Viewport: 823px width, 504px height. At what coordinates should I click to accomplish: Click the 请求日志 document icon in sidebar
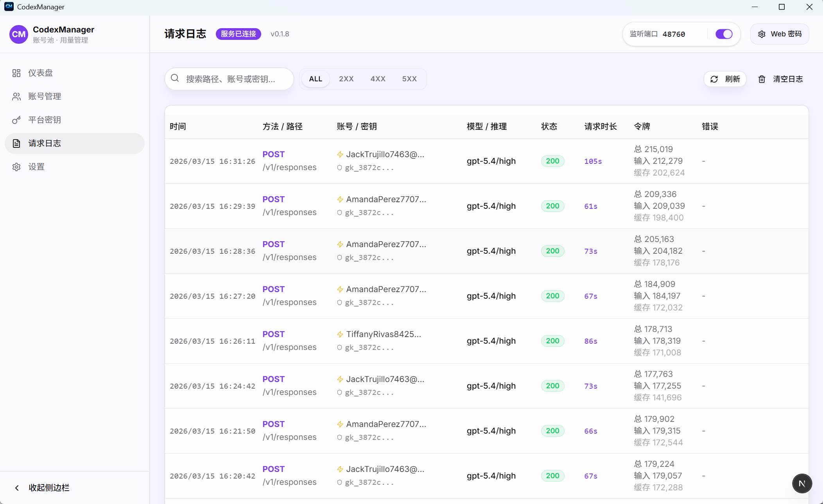point(16,143)
